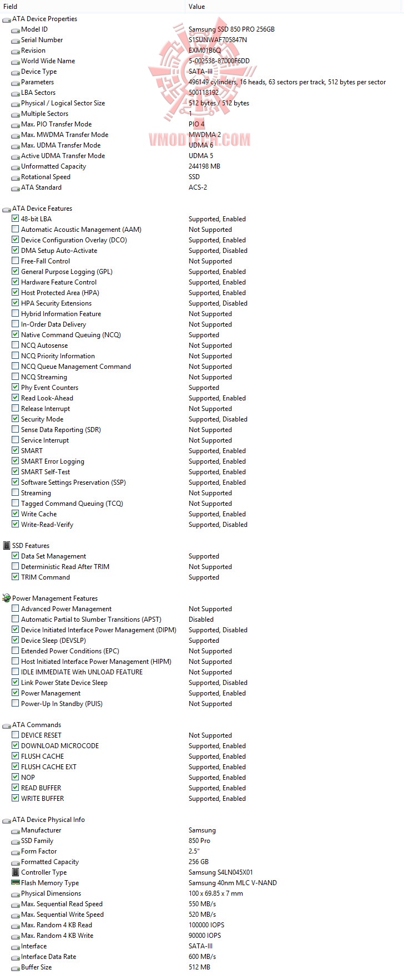Toggle the 48-bit LBA checkbox

16,219
